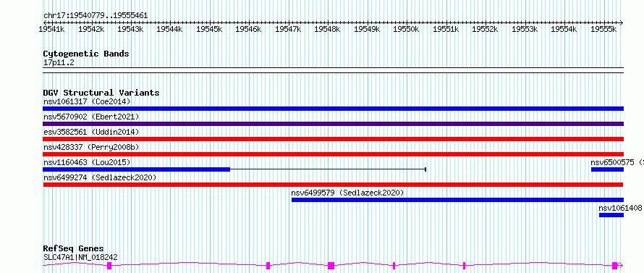Select the 19552k ruler position
The width and height of the screenshot is (644, 273).
[x=484, y=29]
